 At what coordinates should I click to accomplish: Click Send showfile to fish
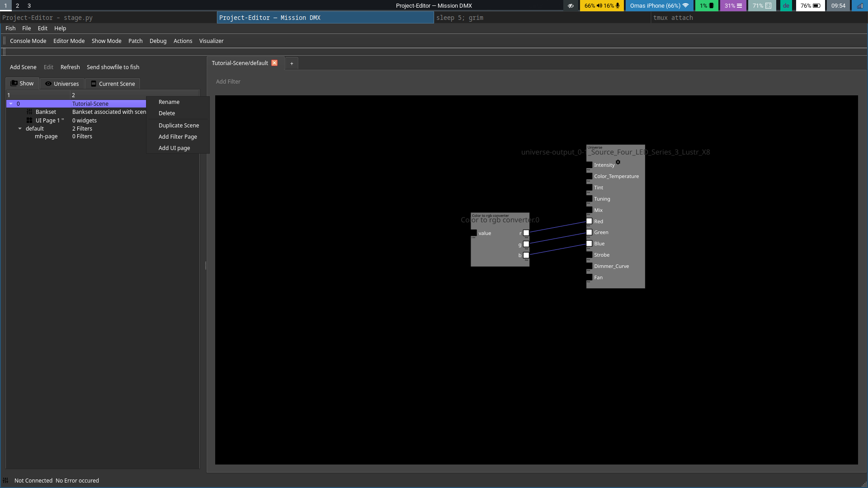[x=113, y=67]
